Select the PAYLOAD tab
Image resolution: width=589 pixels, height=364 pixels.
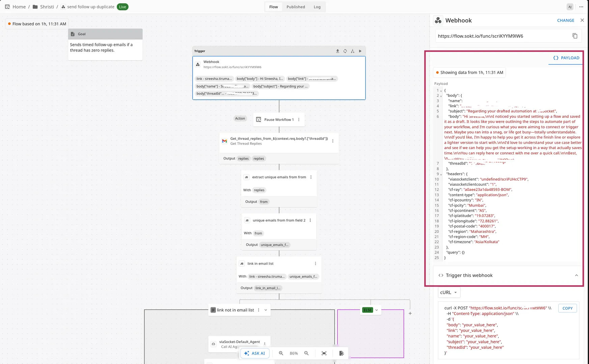coord(566,58)
